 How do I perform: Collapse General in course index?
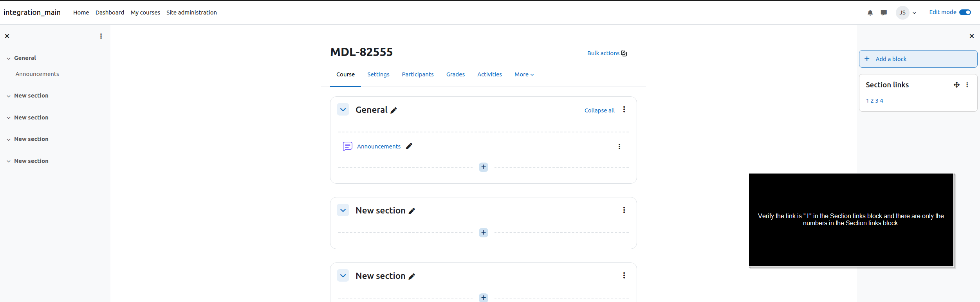[9, 58]
